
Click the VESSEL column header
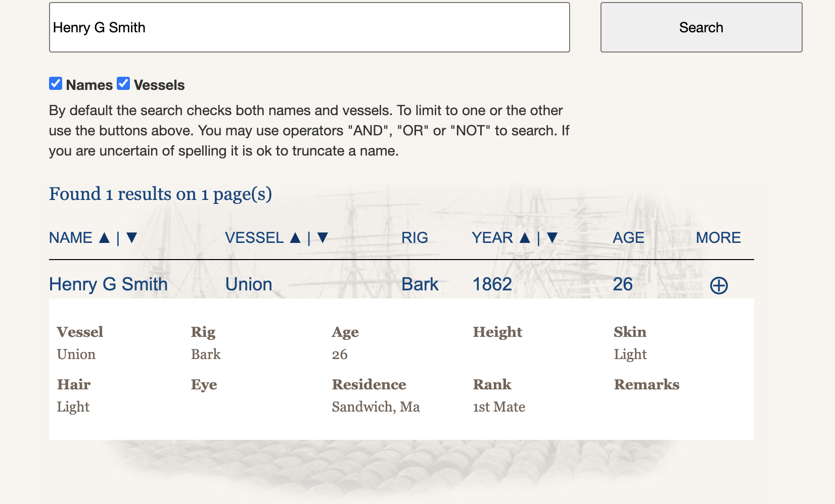254,237
